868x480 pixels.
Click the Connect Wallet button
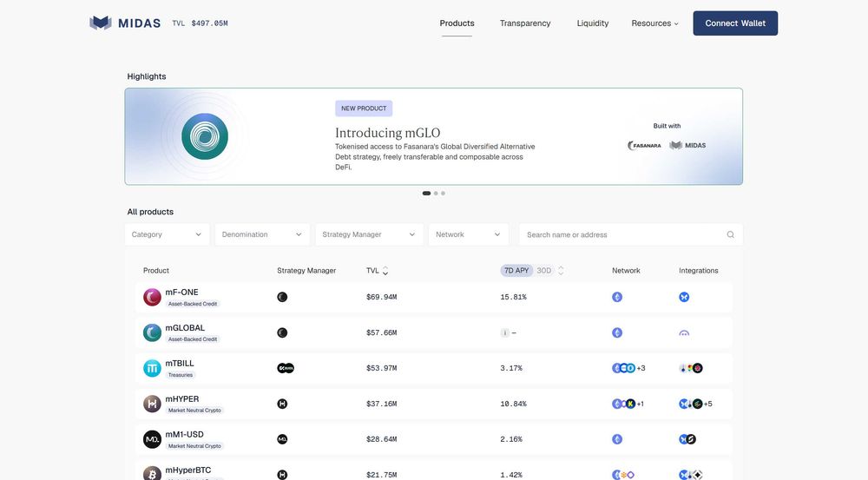735,23
